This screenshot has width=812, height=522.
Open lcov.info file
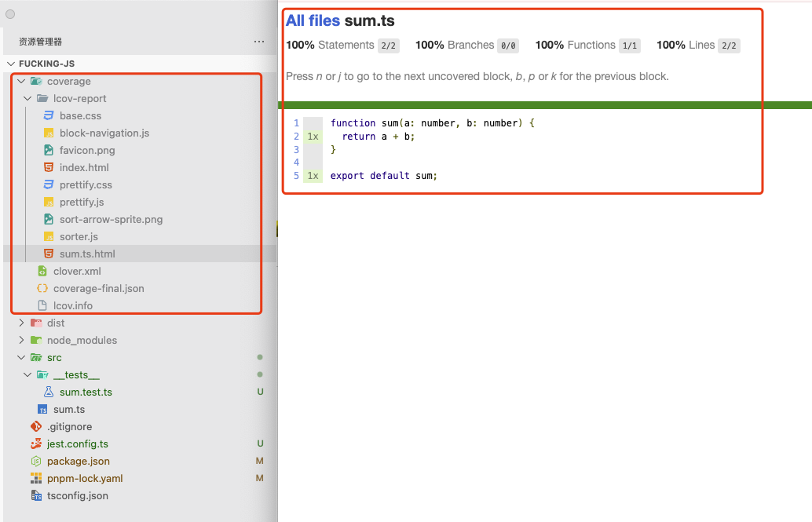(72, 305)
